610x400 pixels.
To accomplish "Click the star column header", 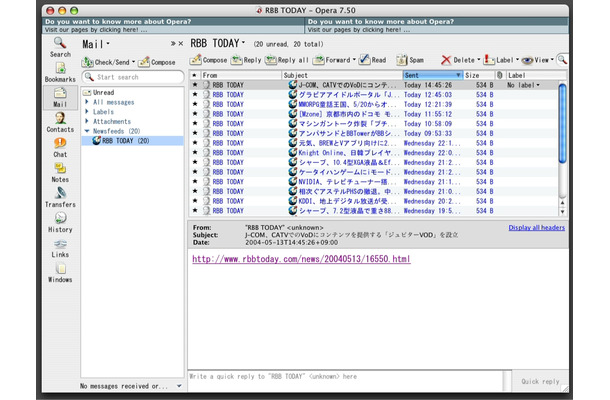I will [195, 75].
